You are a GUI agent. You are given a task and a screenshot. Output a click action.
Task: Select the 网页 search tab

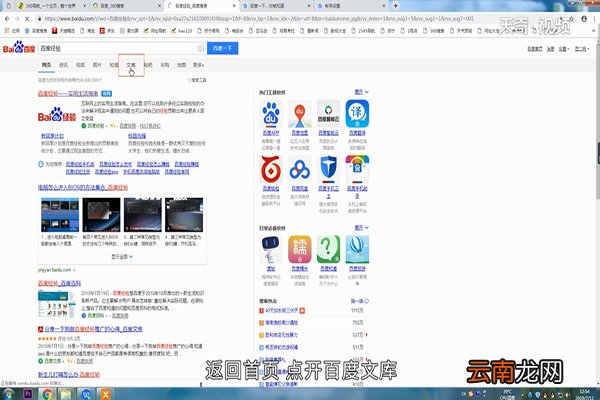click(x=46, y=65)
